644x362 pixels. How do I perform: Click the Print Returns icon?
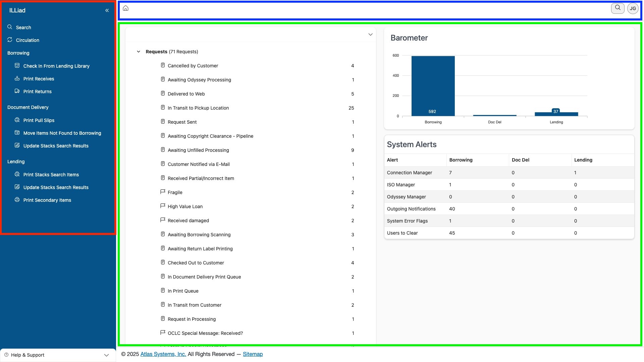point(17,91)
